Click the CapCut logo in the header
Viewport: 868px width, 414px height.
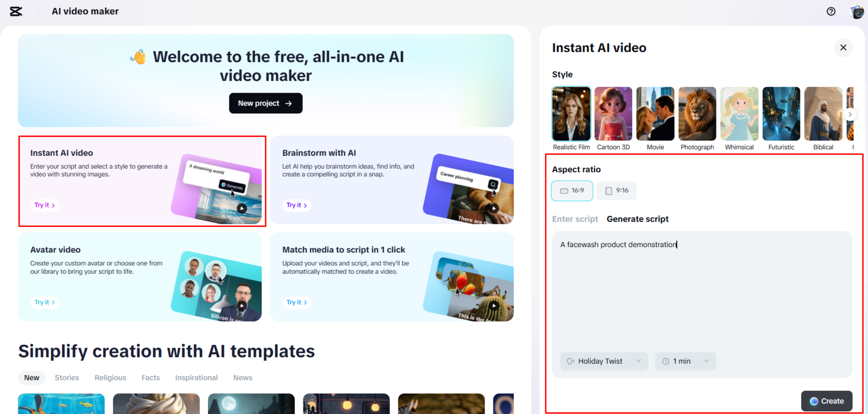(15, 11)
